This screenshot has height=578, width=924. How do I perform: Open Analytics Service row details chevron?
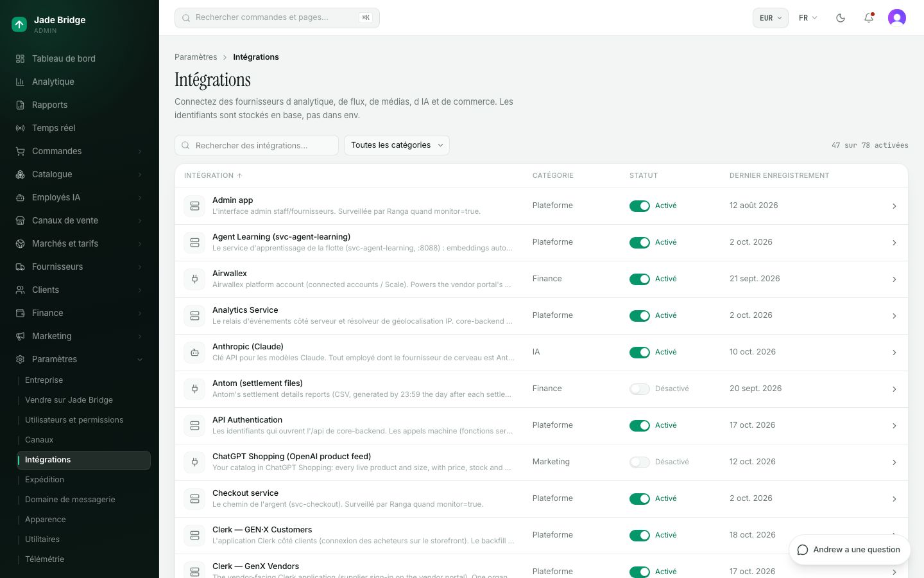coord(894,316)
